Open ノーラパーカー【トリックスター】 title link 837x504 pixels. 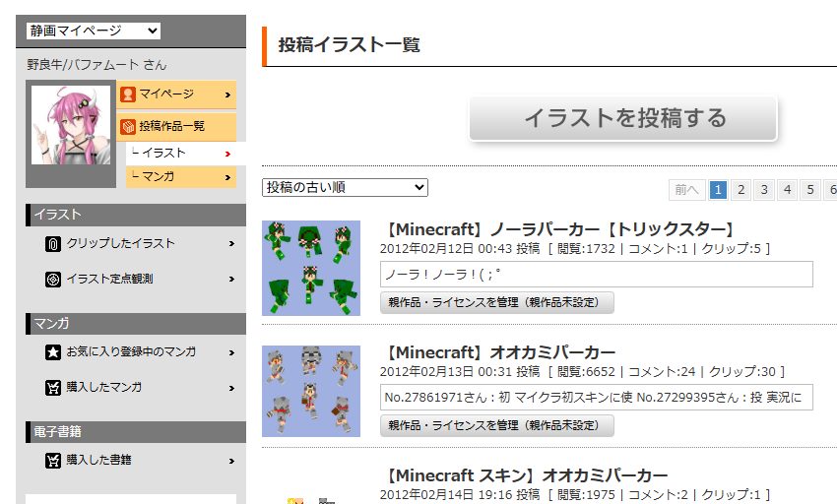tap(557, 229)
